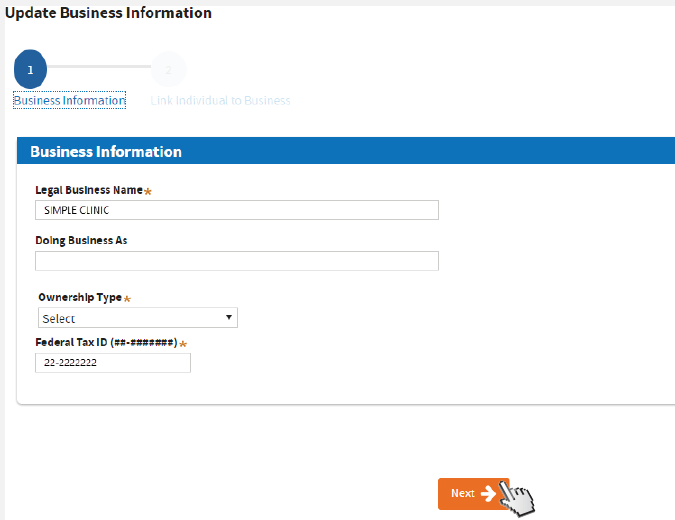The height and width of the screenshot is (520, 675).
Task: Click the Federal Tax ID input box
Action: (112, 364)
